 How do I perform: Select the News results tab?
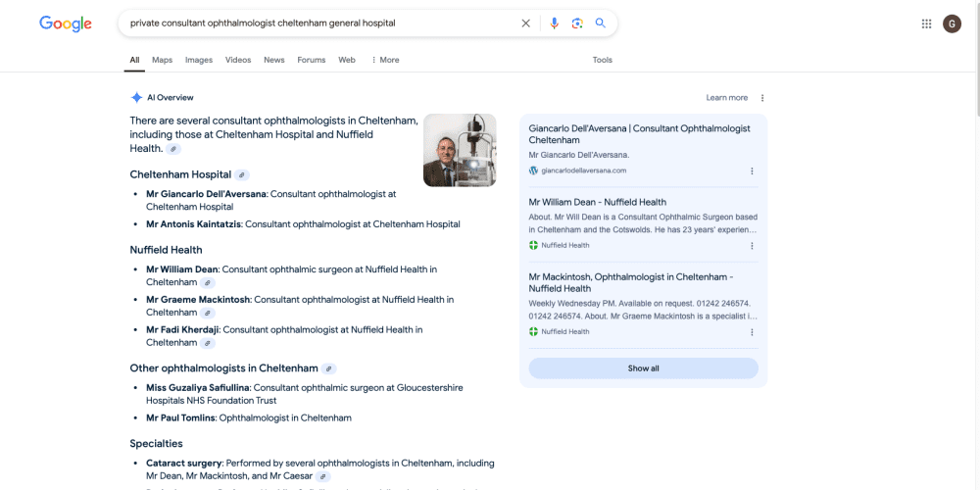point(274,60)
